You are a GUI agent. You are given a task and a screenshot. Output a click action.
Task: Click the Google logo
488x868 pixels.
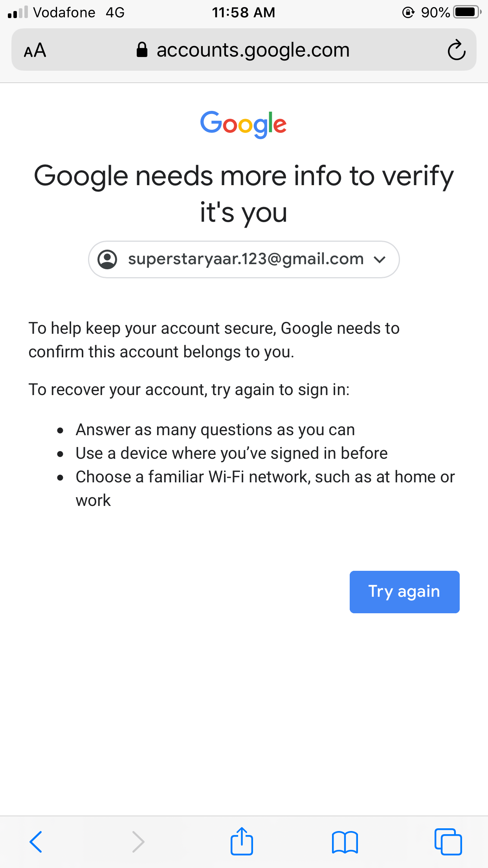[244, 124]
